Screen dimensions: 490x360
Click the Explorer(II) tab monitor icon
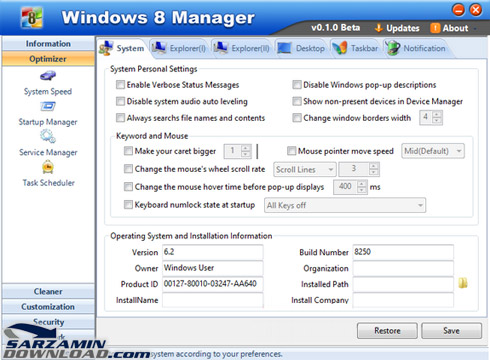click(x=220, y=48)
